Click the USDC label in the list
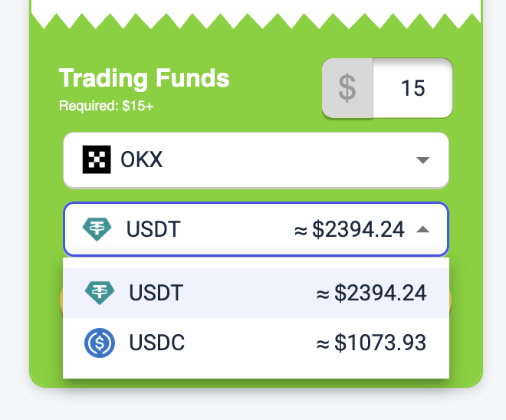Screen dimensions: 506x420 [157, 343]
